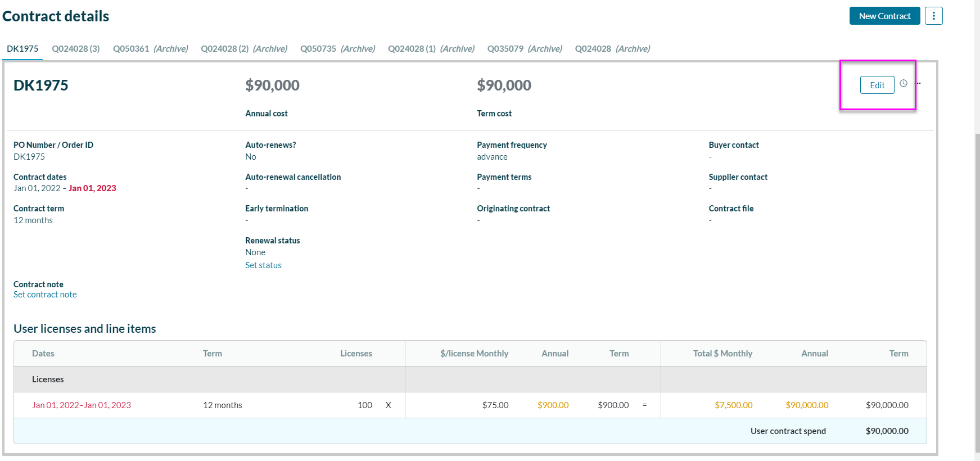Click the Set status link
The width and height of the screenshot is (980, 461).
click(263, 265)
